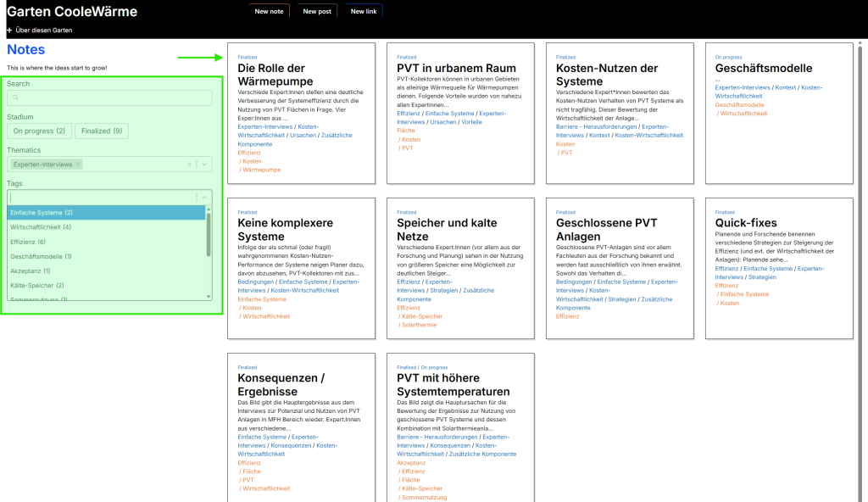Click 'Effizienz' orange tag in Geschlossene PVT card
Image resolution: width=868 pixels, height=502 pixels.
(567, 316)
